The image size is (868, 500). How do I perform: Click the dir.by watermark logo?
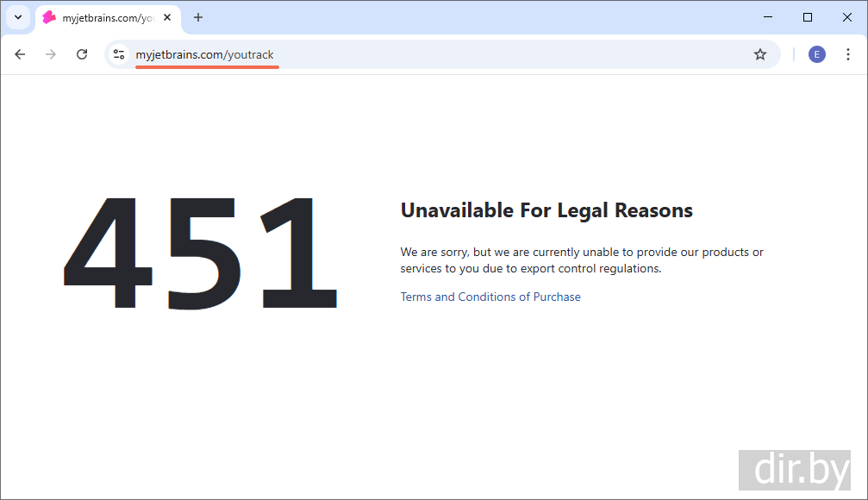click(x=794, y=470)
